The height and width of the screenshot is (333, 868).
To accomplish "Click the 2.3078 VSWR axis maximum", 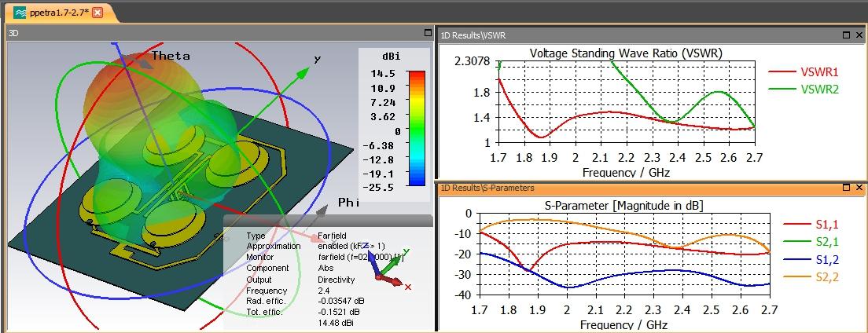I will point(472,60).
